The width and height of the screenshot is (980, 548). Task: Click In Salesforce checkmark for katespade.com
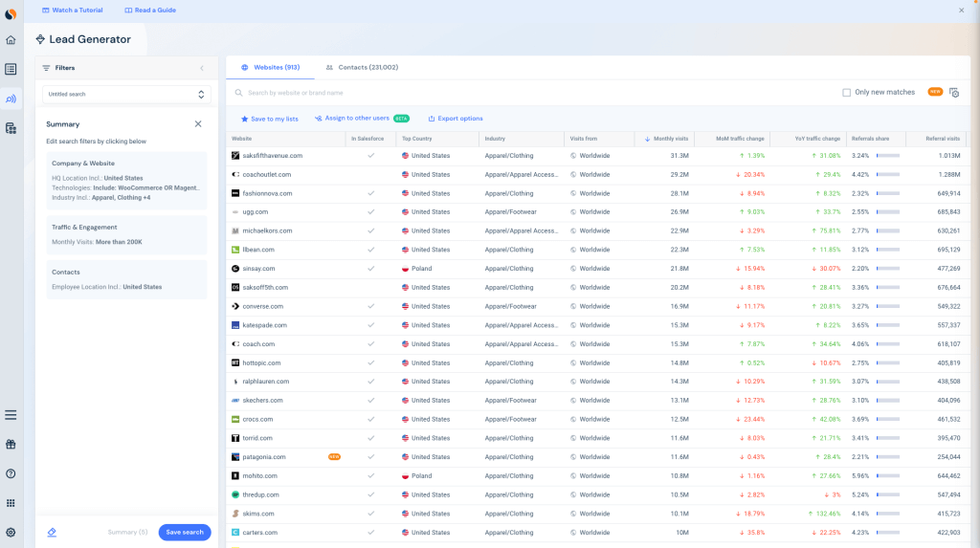click(370, 325)
